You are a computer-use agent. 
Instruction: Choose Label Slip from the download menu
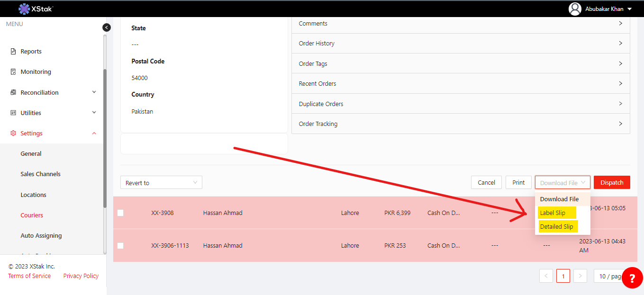553,213
